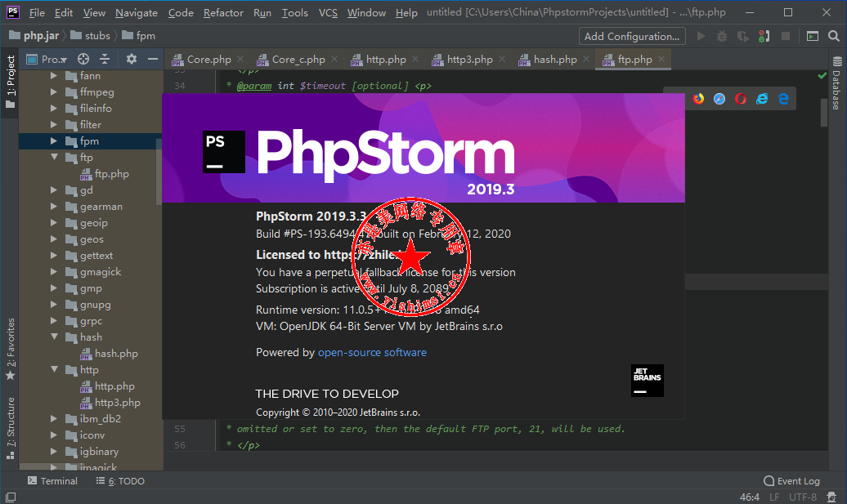847x504 pixels.
Task: Close the Core_c.php tab
Action: [334, 60]
